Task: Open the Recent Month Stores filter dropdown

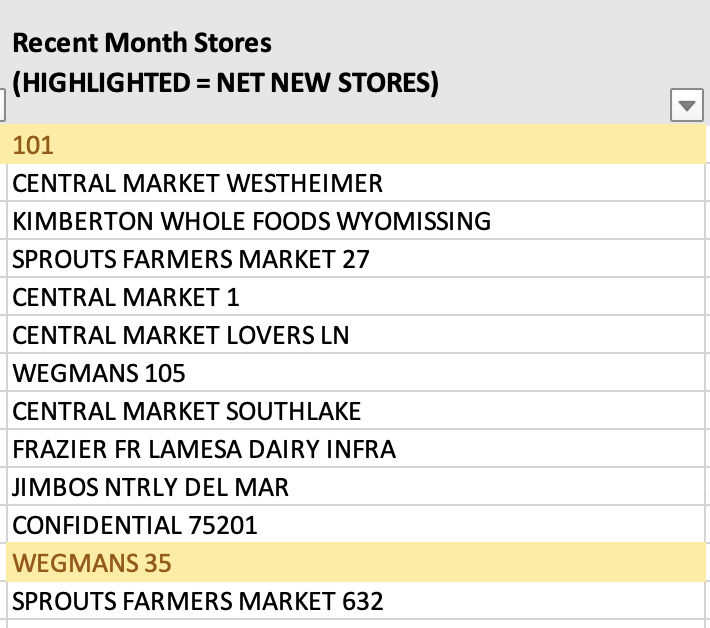Action: (x=686, y=105)
